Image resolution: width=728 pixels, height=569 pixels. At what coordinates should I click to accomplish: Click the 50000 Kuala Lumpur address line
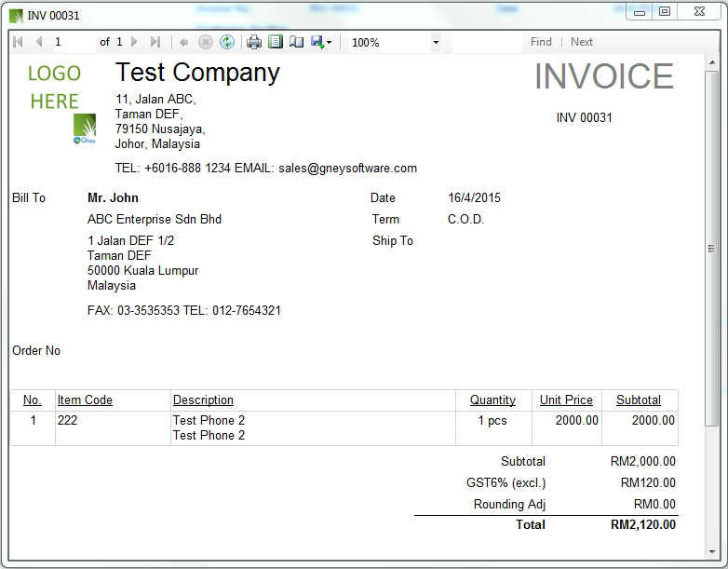coord(143,270)
